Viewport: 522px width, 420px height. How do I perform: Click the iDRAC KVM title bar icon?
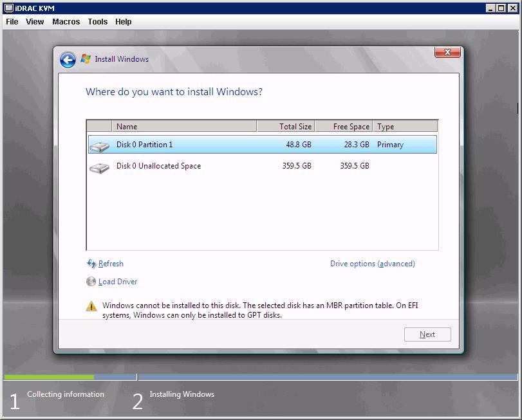[x=9, y=8]
